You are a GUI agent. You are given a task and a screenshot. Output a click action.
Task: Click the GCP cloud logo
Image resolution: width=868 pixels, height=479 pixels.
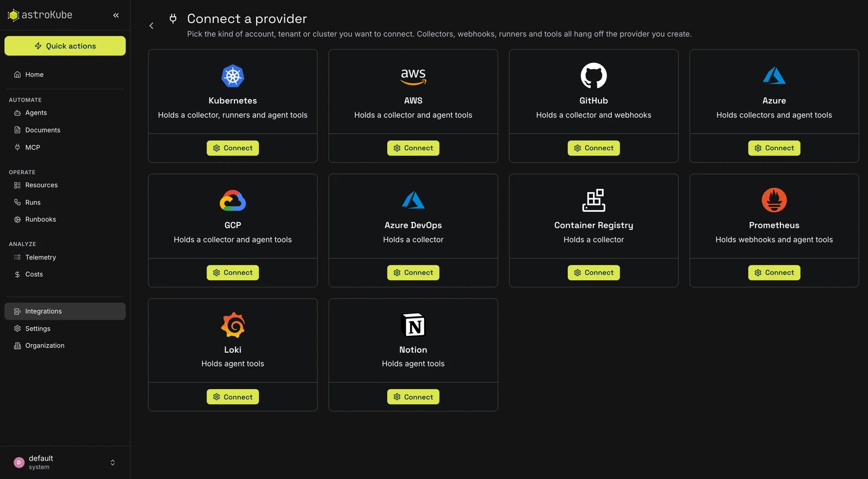(x=233, y=200)
